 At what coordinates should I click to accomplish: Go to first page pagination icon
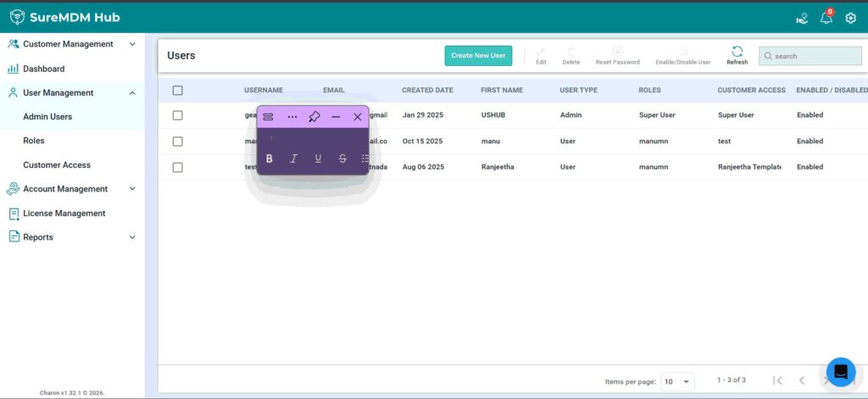777,380
